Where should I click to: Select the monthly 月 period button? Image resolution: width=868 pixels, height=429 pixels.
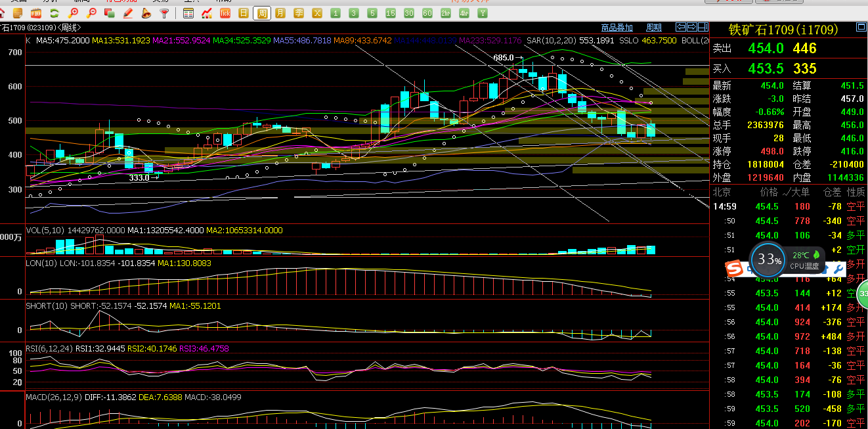(x=280, y=13)
